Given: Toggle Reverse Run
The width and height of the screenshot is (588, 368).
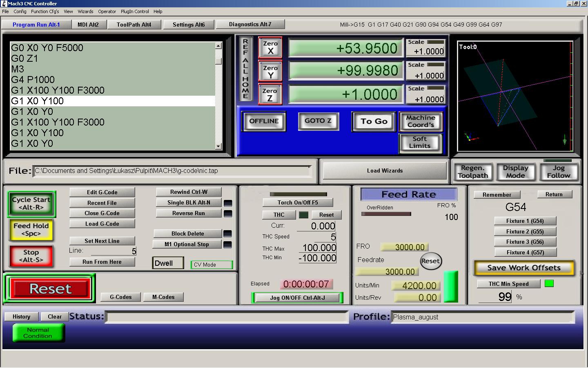Looking at the screenshot, I should coord(189,213).
